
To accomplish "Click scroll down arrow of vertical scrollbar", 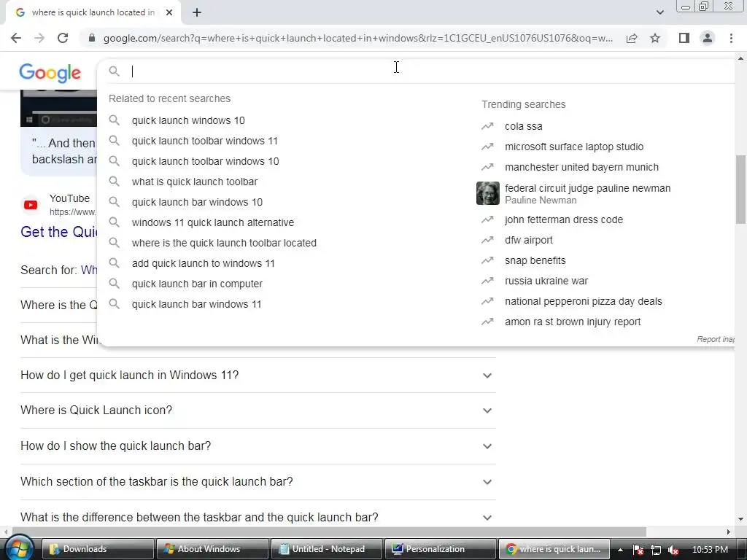I will point(740,519).
